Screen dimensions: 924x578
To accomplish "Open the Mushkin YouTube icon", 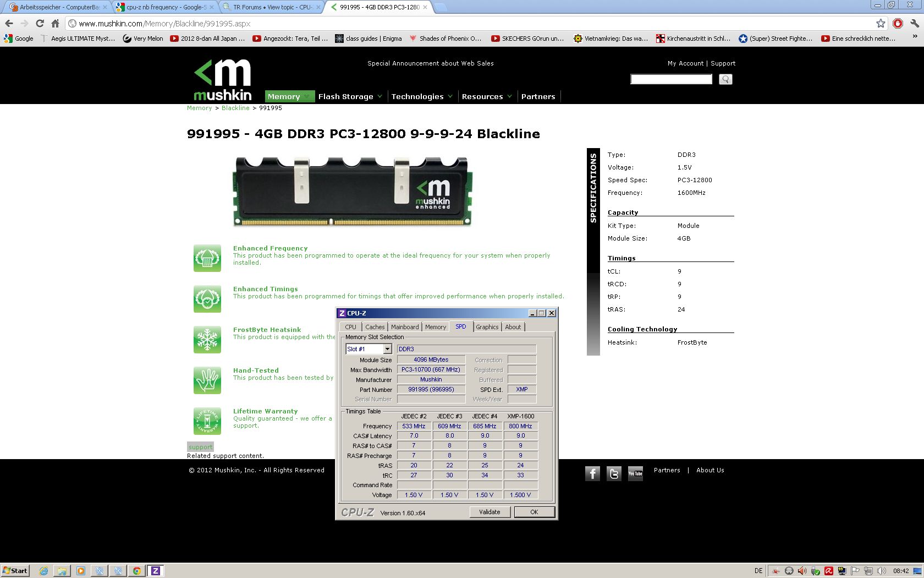I will pos(635,473).
